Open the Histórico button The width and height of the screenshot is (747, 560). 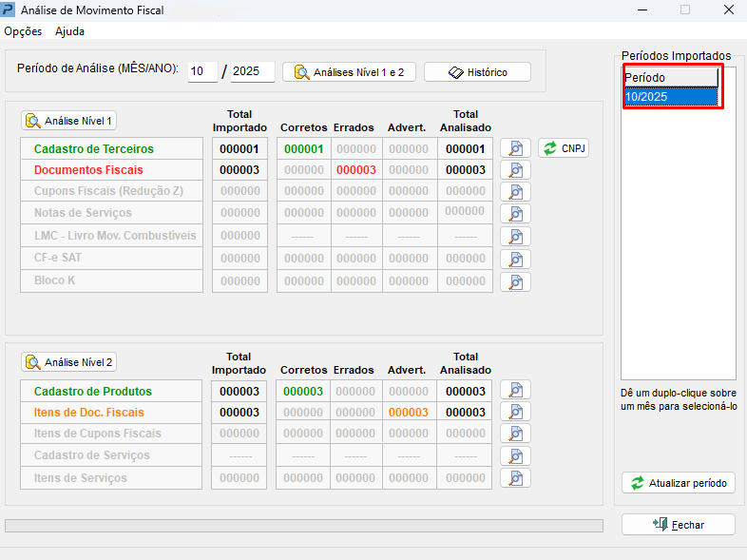pos(477,72)
